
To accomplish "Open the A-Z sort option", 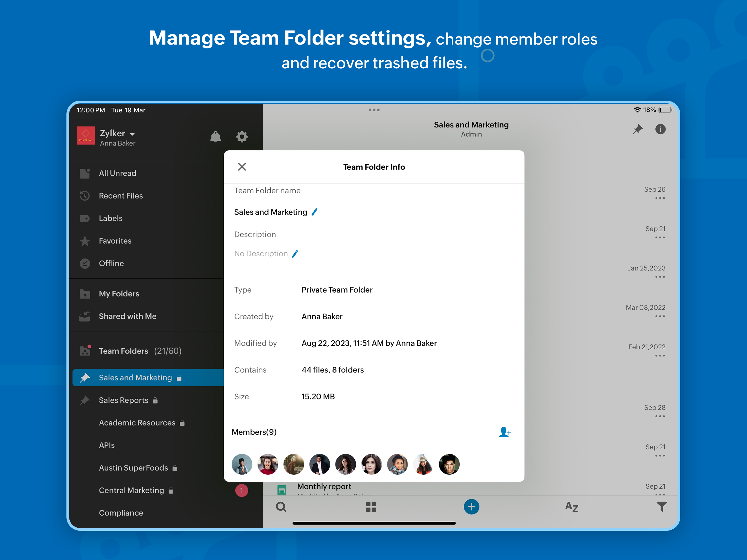I will (x=572, y=507).
